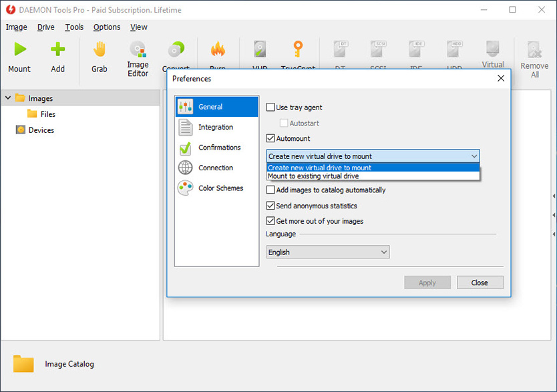Click the Burn flame icon

click(x=218, y=49)
